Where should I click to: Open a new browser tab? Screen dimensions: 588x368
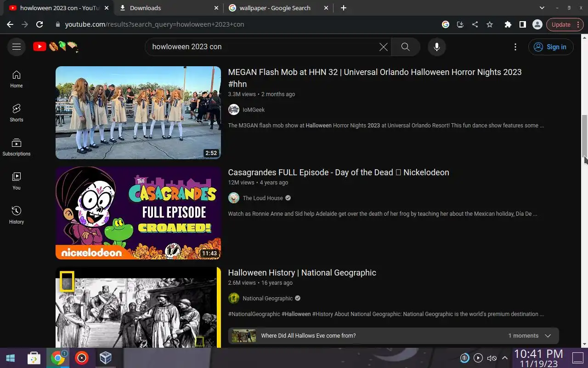click(x=344, y=8)
